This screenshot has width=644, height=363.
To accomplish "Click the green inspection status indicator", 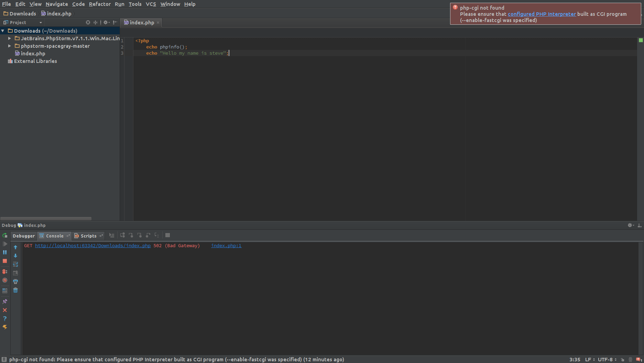I will [641, 41].
